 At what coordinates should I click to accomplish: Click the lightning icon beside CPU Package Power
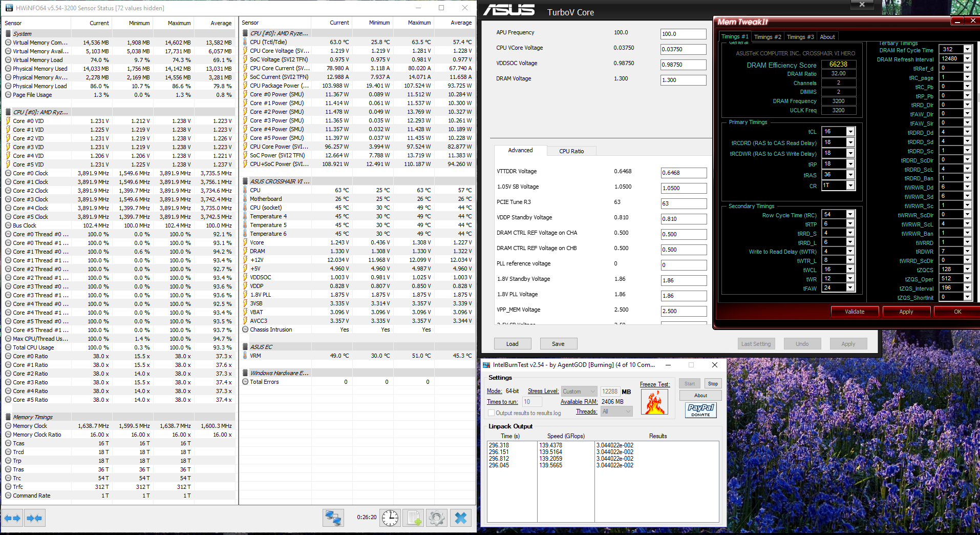pos(245,86)
